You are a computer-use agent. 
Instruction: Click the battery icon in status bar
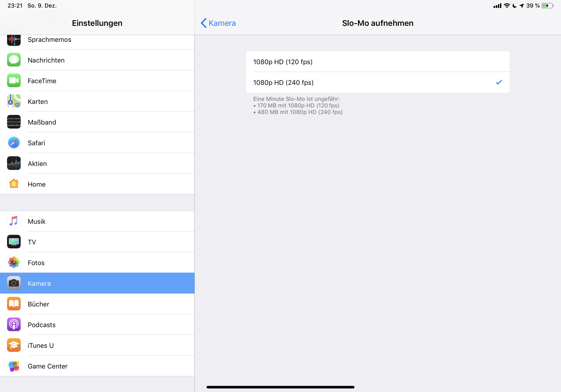pyautogui.click(x=548, y=6)
